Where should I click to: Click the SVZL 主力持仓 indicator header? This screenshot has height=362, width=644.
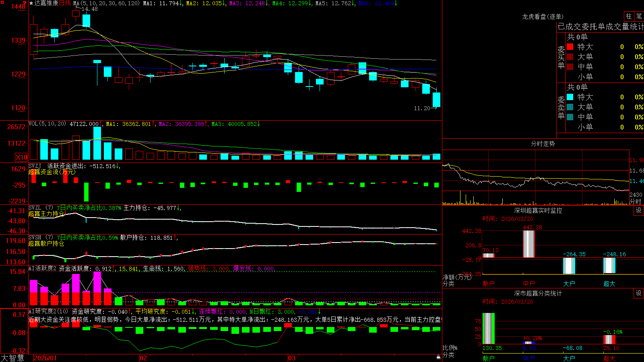pyautogui.click(x=104, y=208)
